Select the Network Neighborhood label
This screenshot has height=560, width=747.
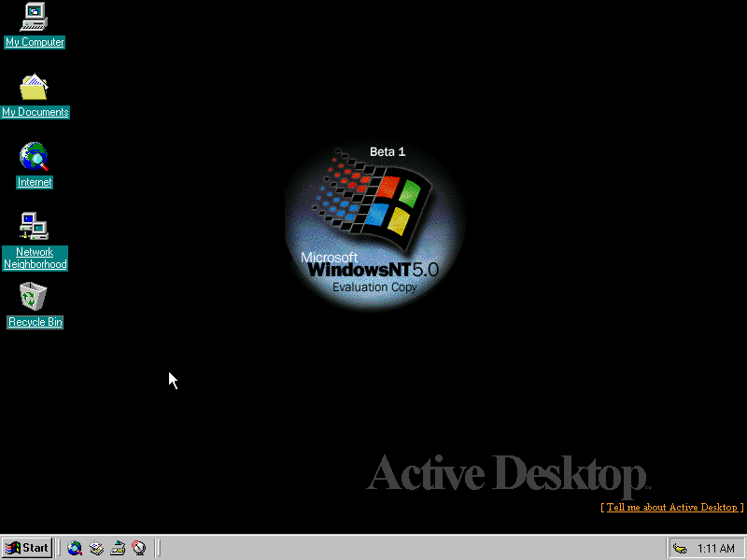click(x=35, y=258)
